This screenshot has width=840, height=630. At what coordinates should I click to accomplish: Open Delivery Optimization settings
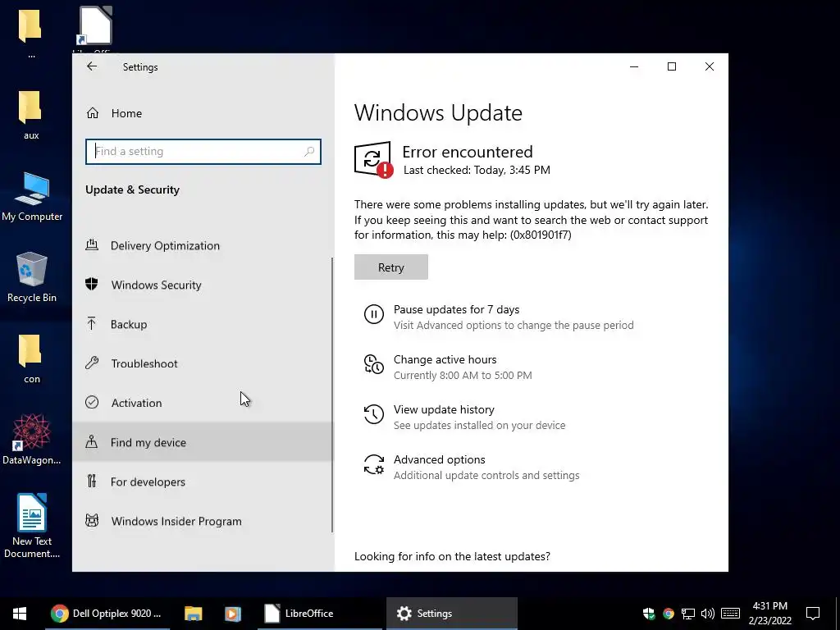point(203,245)
